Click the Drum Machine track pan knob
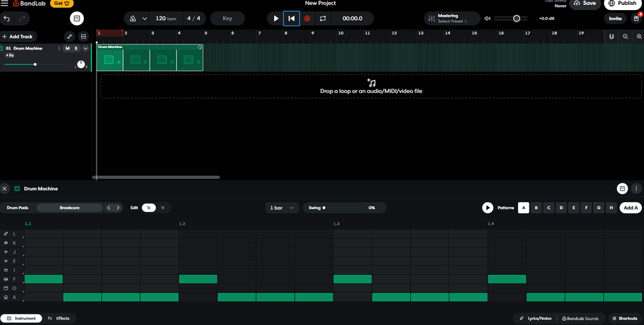 coord(81,64)
